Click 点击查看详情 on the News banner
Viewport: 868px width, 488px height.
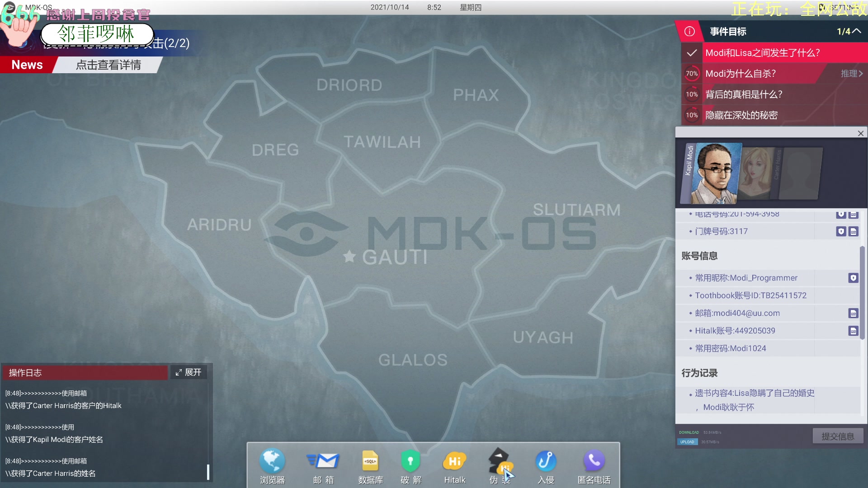pos(108,65)
